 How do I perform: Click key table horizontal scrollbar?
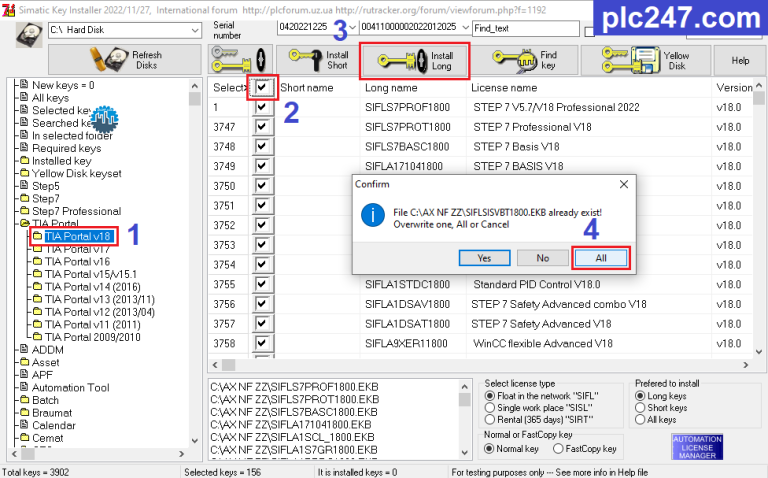click(x=480, y=365)
